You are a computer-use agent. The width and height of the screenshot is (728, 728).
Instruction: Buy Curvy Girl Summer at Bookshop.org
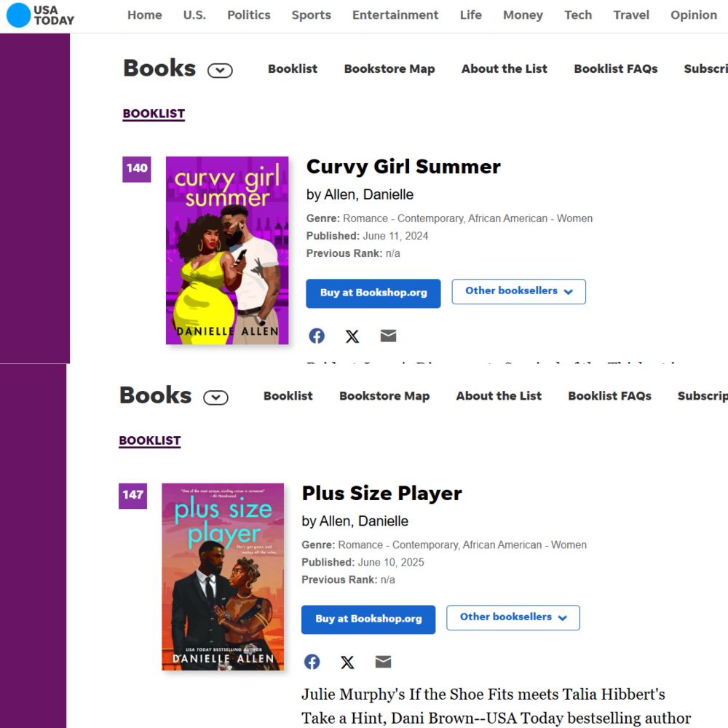click(373, 293)
